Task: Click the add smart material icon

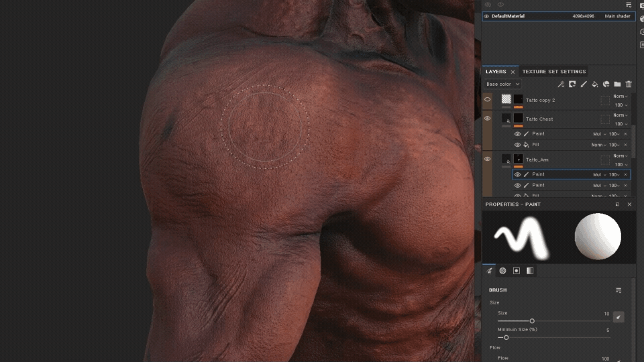Action: [606, 84]
